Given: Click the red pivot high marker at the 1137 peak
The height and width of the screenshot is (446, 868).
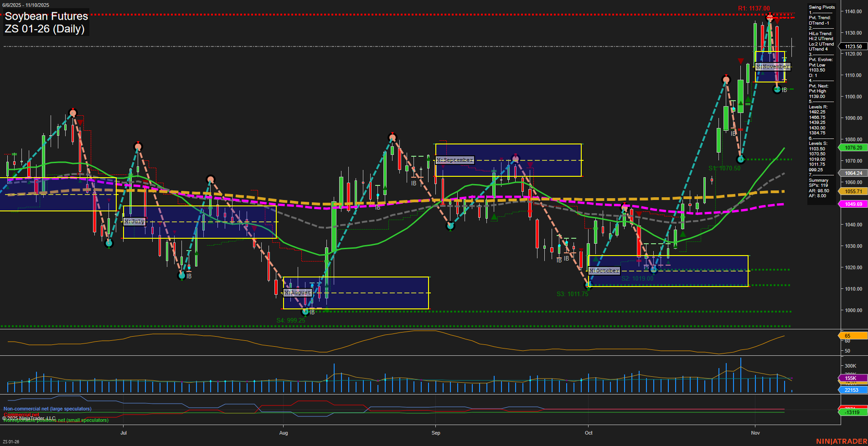Looking at the screenshot, I should click(x=769, y=17).
